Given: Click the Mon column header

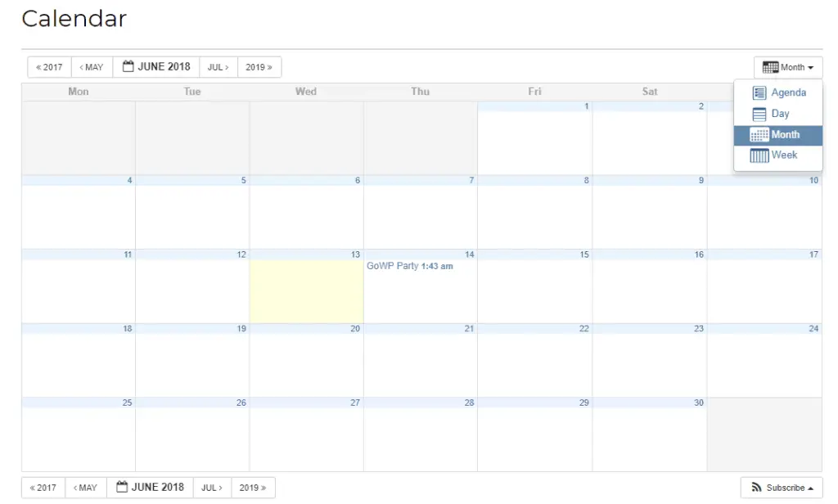Looking at the screenshot, I should click(79, 92).
